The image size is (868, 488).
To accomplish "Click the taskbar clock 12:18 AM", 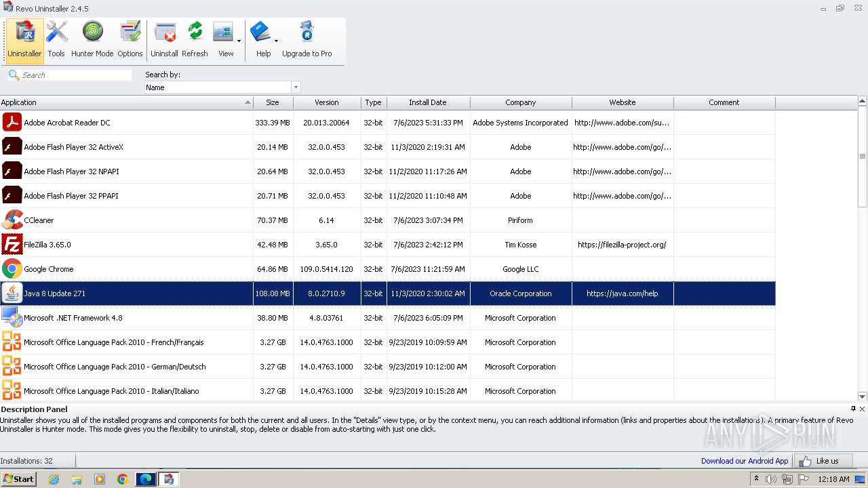I will (x=833, y=479).
